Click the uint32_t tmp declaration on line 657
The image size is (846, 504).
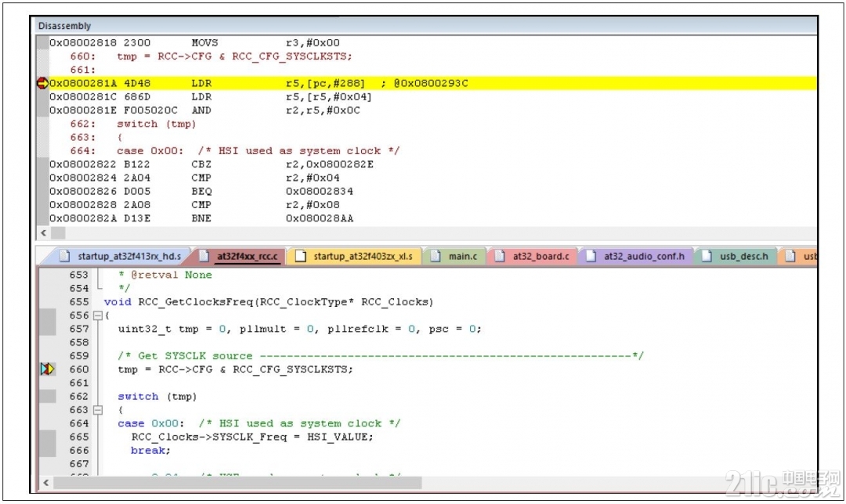[299, 329]
